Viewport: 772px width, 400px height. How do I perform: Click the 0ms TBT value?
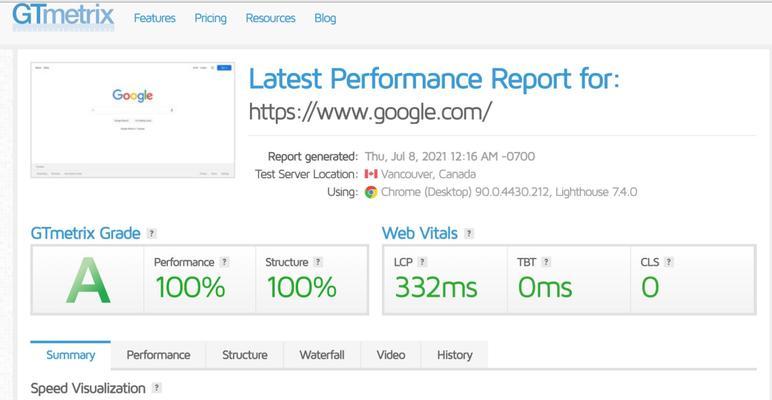coord(545,287)
